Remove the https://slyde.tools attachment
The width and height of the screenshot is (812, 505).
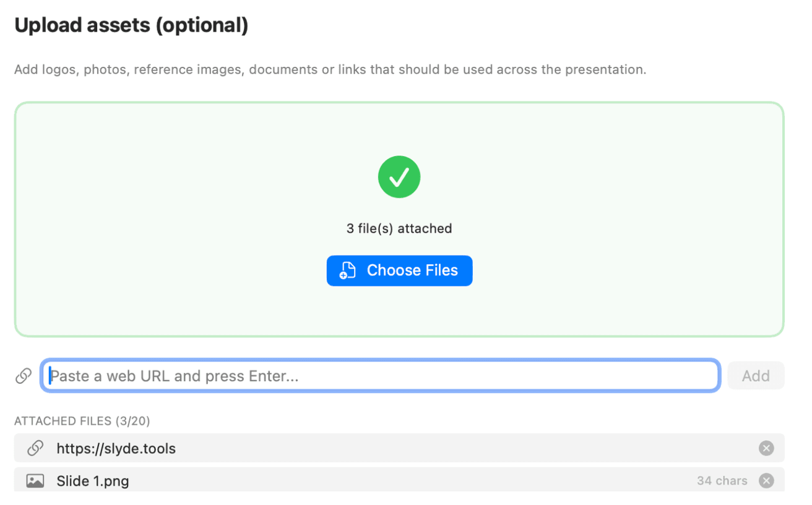766,448
